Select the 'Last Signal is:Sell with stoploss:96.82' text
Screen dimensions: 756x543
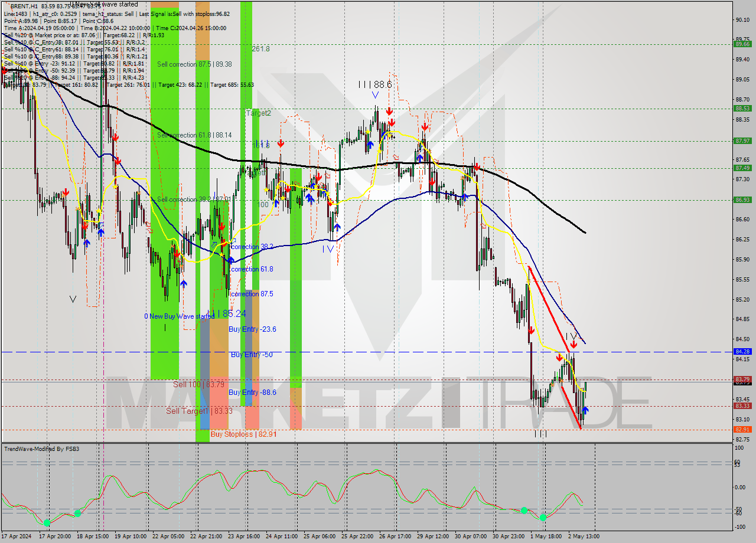coord(184,14)
